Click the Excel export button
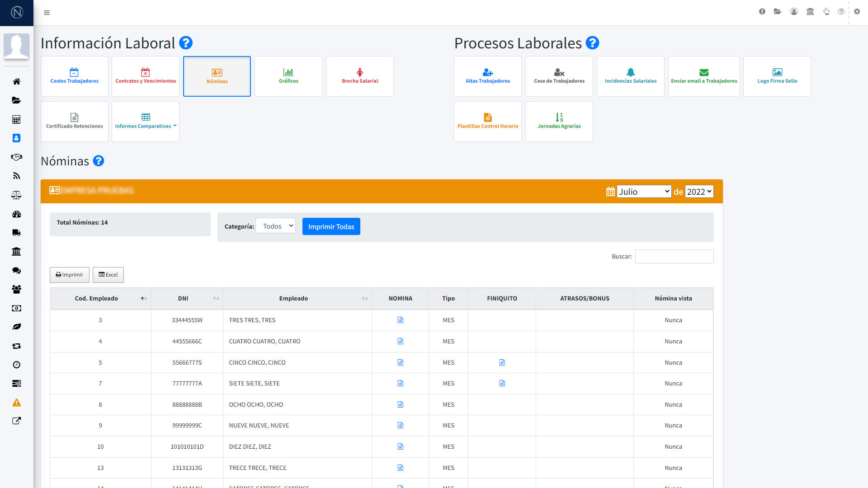The height and width of the screenshot is (488, 868). pyautogui.click(x=108, y=275)
